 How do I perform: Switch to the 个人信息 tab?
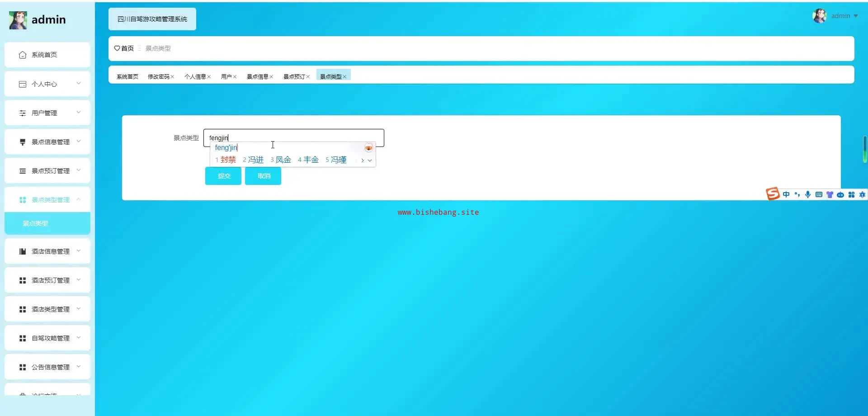195,77
